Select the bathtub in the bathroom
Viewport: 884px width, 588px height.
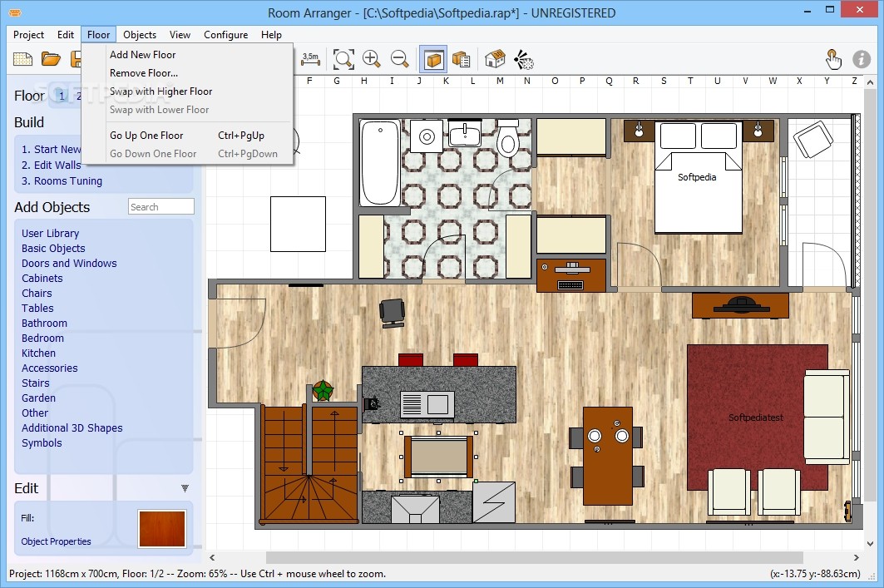pos(381,163)
